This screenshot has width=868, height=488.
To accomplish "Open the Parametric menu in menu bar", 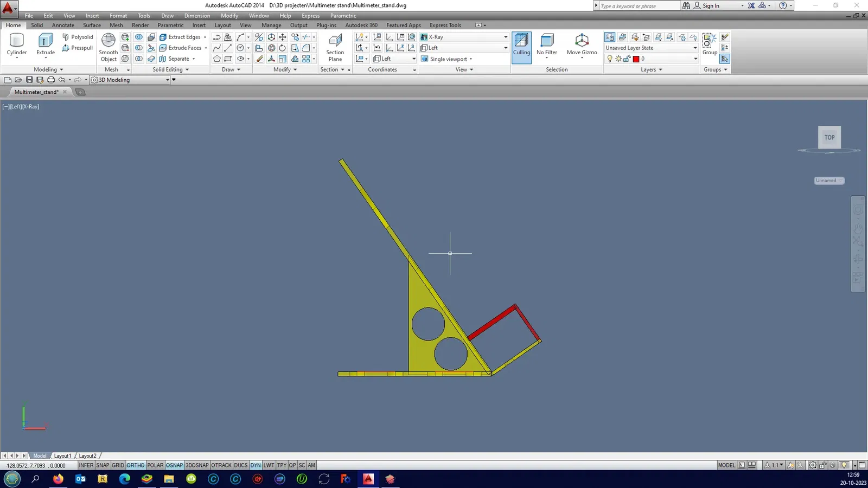I will 343,16.
